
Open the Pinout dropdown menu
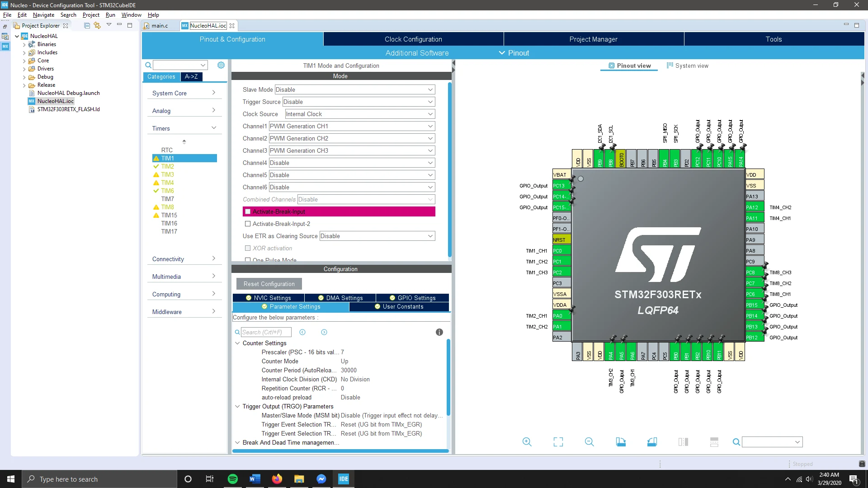pyautogui.click(x=514, y=53)
